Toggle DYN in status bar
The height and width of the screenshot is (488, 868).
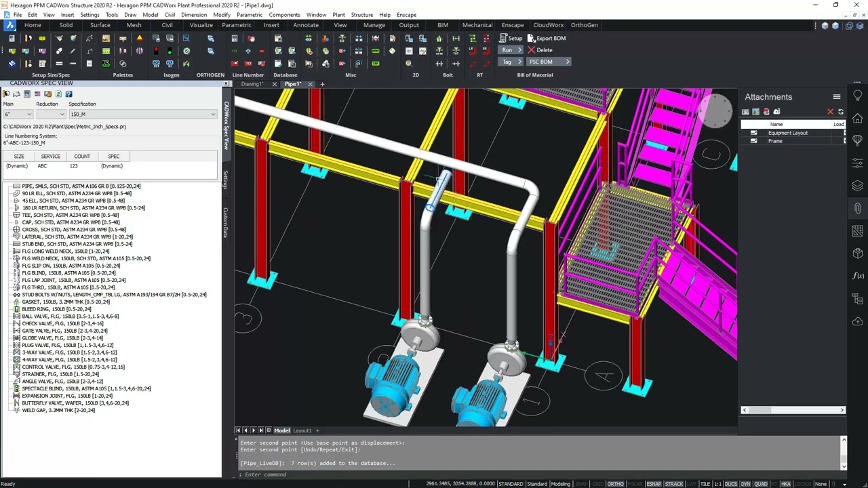746,484
